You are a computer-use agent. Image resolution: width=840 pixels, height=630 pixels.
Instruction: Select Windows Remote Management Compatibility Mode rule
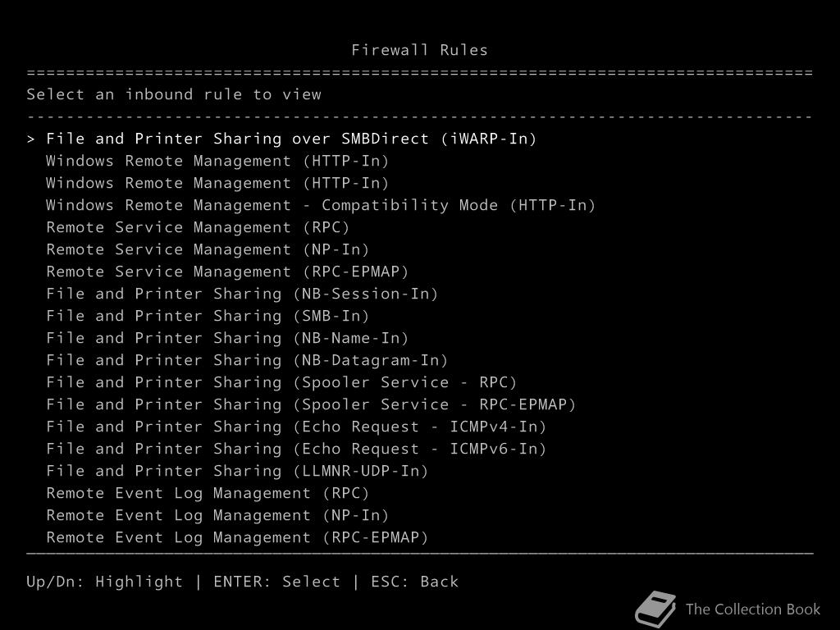321,205
